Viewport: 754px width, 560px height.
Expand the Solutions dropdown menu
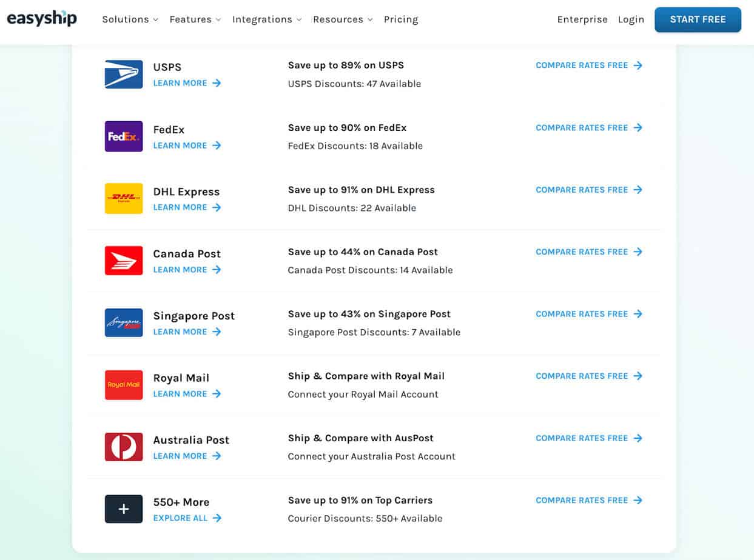click(x=130, y=19)
